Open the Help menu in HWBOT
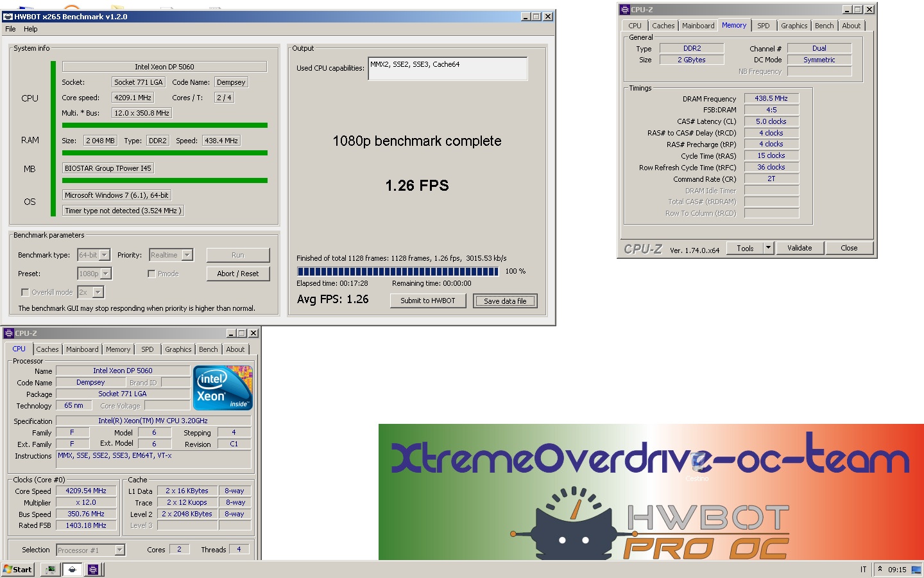924x578 pixels. coord(31,29)
